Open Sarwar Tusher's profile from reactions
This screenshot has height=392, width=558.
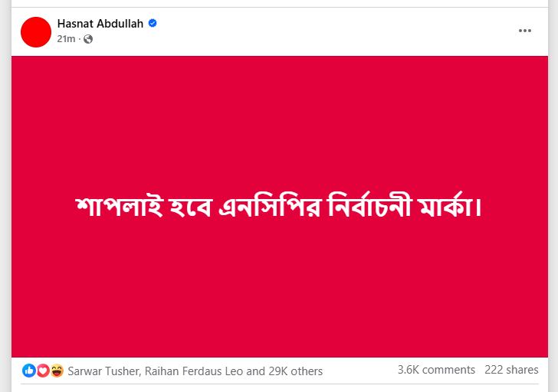point(103,371)
